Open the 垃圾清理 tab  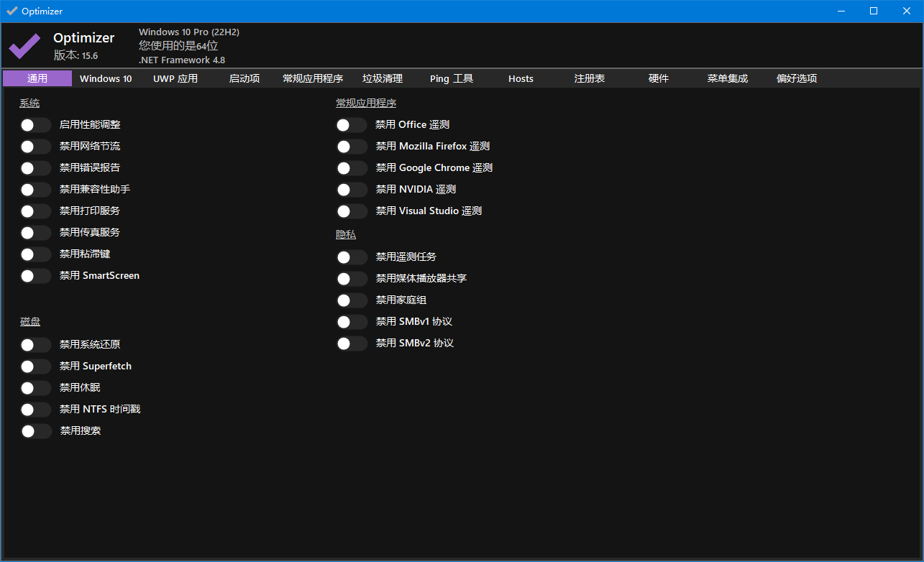click(382, 78)
